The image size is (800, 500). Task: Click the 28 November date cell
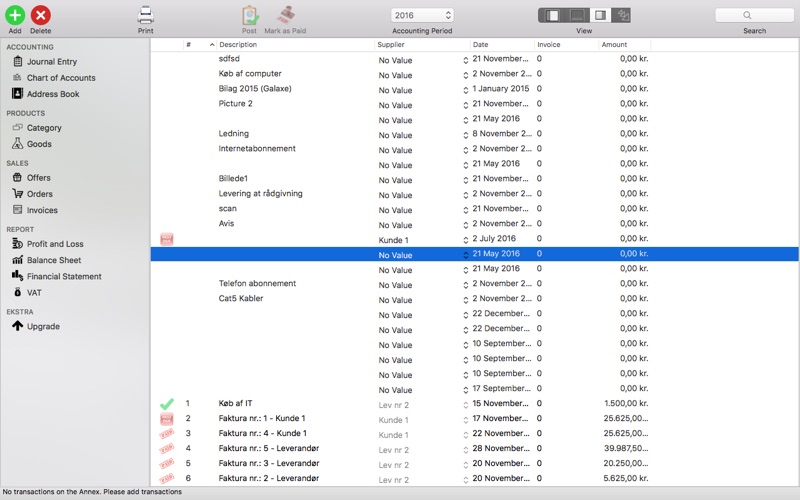pos(501,448)
